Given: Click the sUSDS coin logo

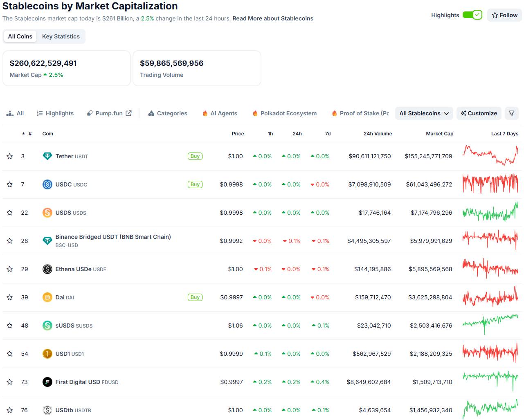Looking at the screenshot, I should pos(47,326).
